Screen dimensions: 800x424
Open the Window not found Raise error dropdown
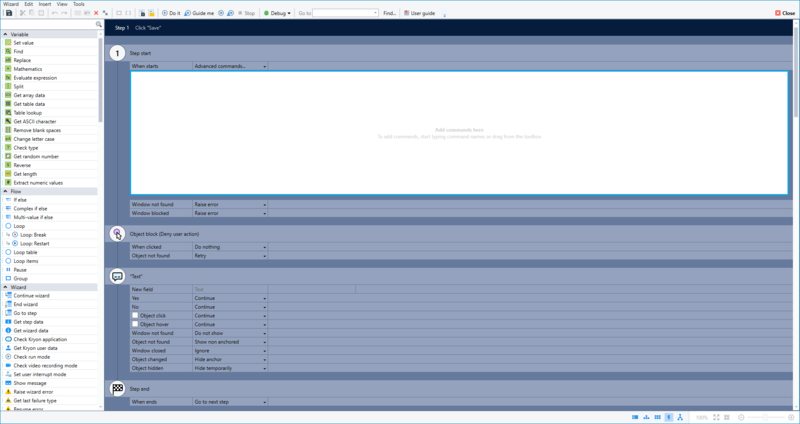tap(230, 204)
